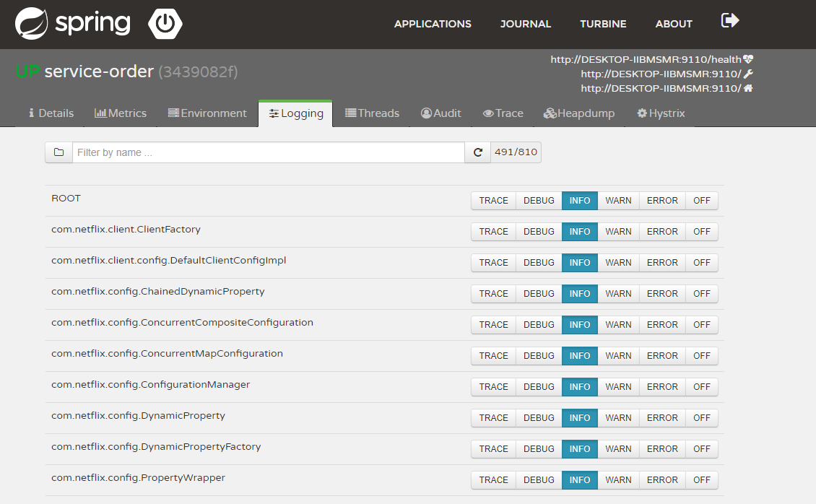The height and width of the screenshot is (504, 816).
Task: Focus the Filter by name input
Action: pyautogui.click(x=268, y=152)
